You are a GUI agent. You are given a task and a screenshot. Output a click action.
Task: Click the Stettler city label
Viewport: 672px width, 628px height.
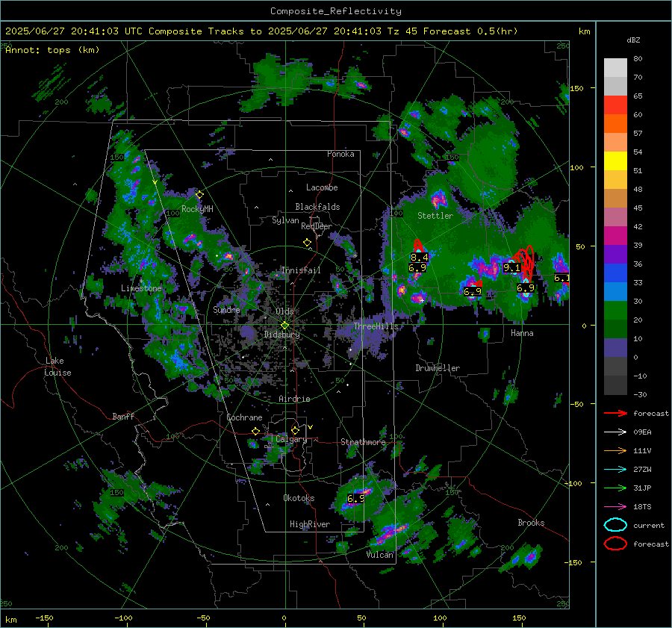click(435, 216)
